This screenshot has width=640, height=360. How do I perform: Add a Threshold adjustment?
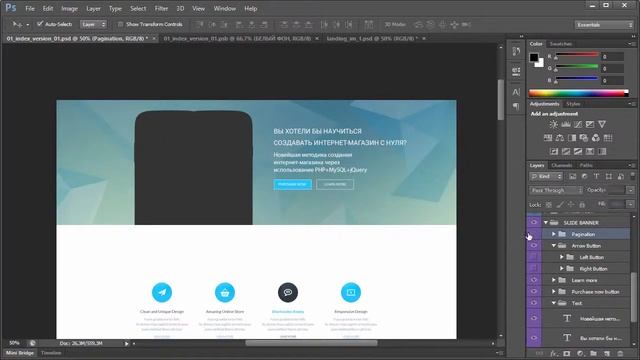578,151
